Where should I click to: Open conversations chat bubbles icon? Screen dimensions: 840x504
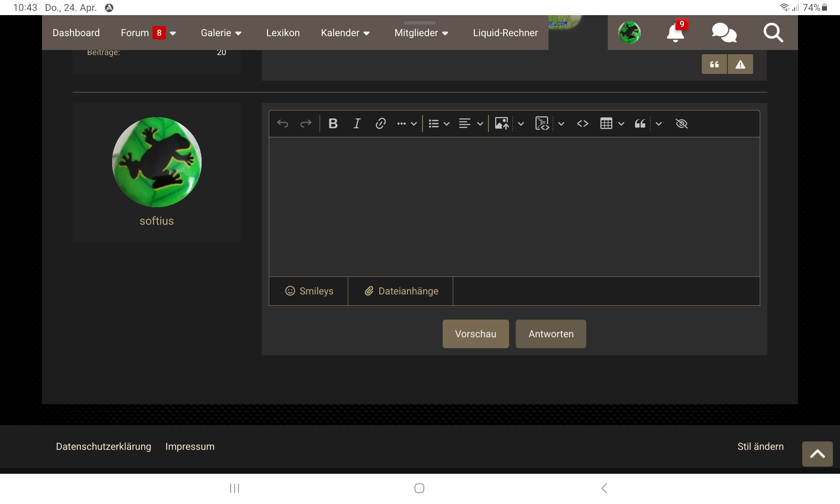(724, 33)
